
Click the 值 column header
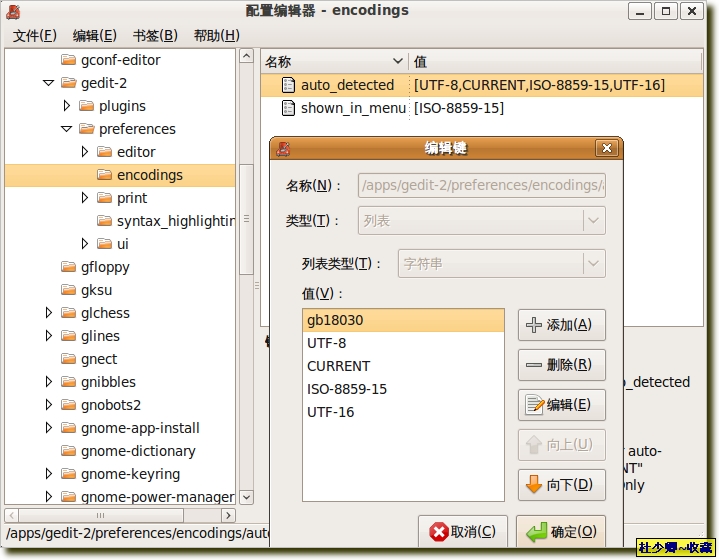(555, 61)
